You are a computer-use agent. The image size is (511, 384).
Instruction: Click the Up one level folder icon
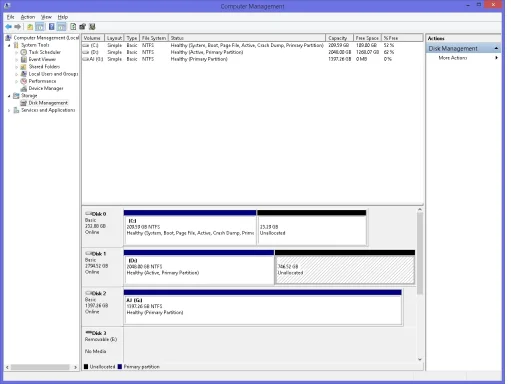(x=30, y=27)
